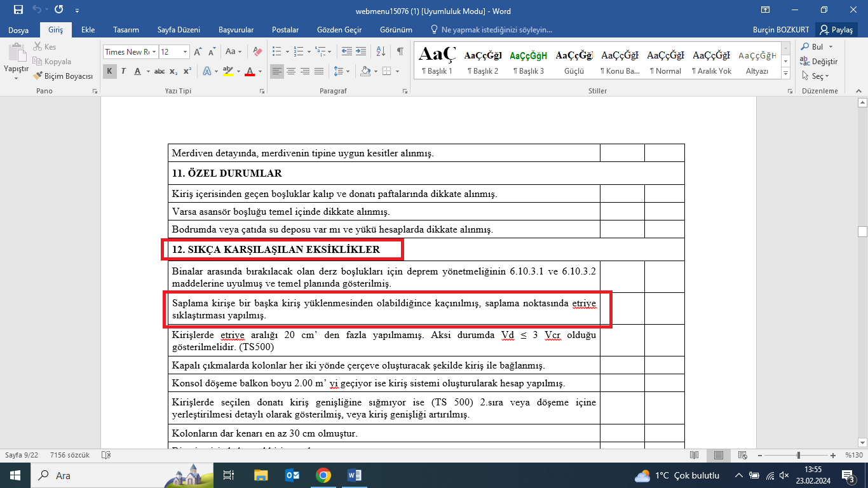Screen dimensions: 868x488
Task: Open the Times New Roman font dropdown
Action: click(154, 52)
